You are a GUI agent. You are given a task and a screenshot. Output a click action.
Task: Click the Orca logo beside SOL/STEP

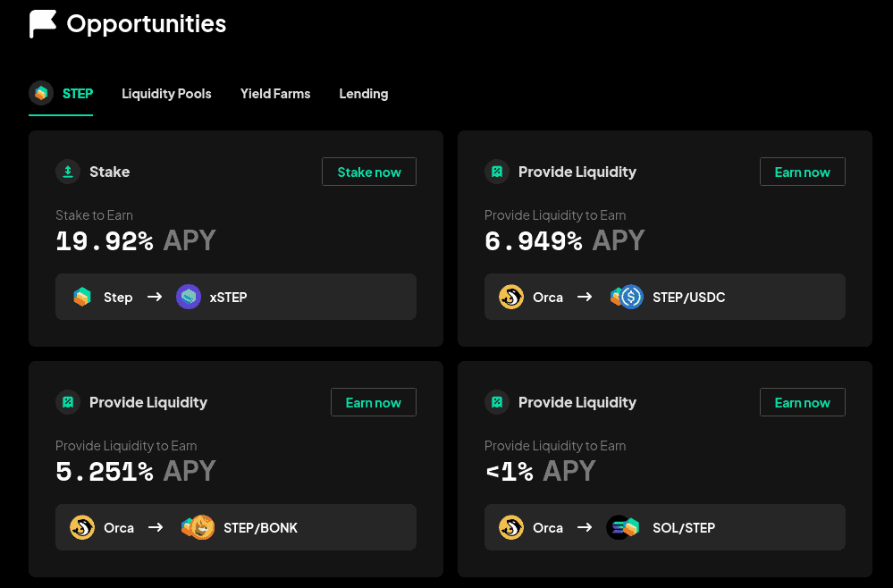click(510, 527)
